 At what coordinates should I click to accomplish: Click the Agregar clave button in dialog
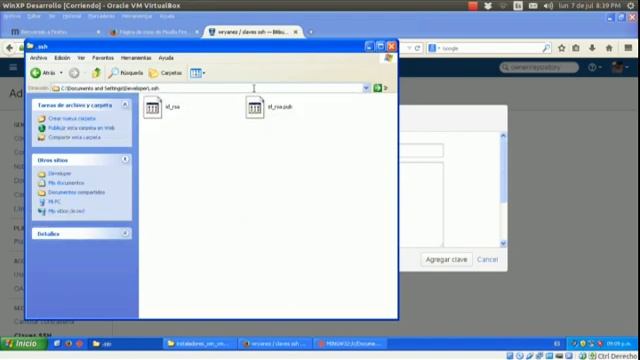pos(446,260)
